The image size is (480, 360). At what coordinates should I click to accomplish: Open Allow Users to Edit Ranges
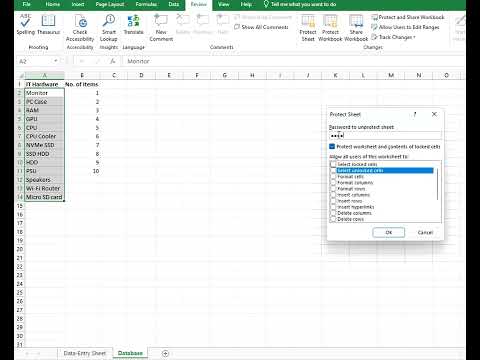point(405,27)
